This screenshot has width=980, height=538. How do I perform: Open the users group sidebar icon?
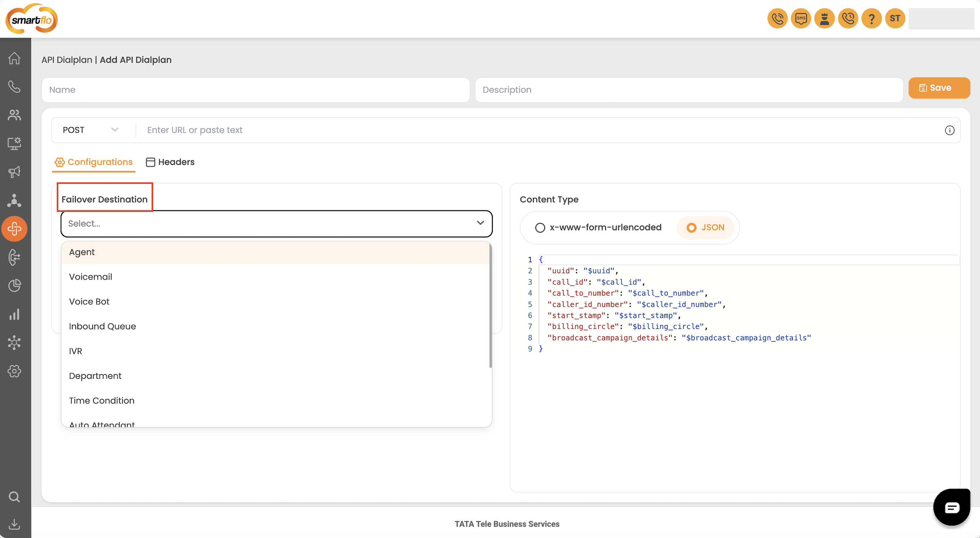click(14, 115)
